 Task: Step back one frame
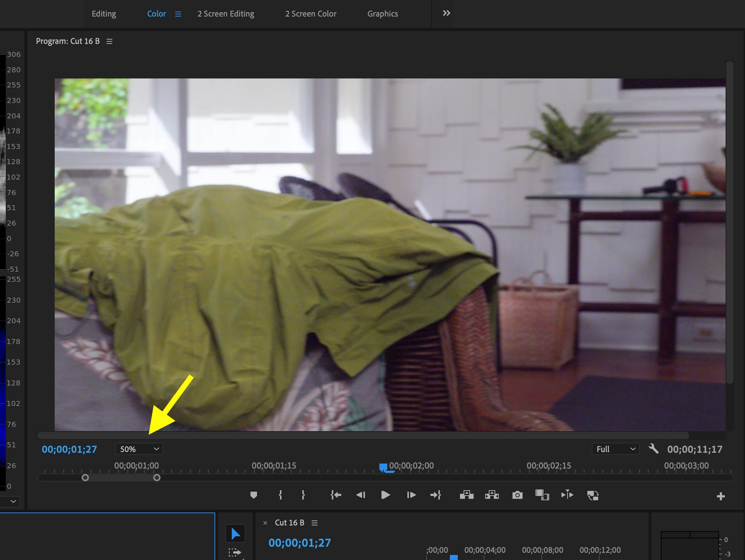click(361, 495)
